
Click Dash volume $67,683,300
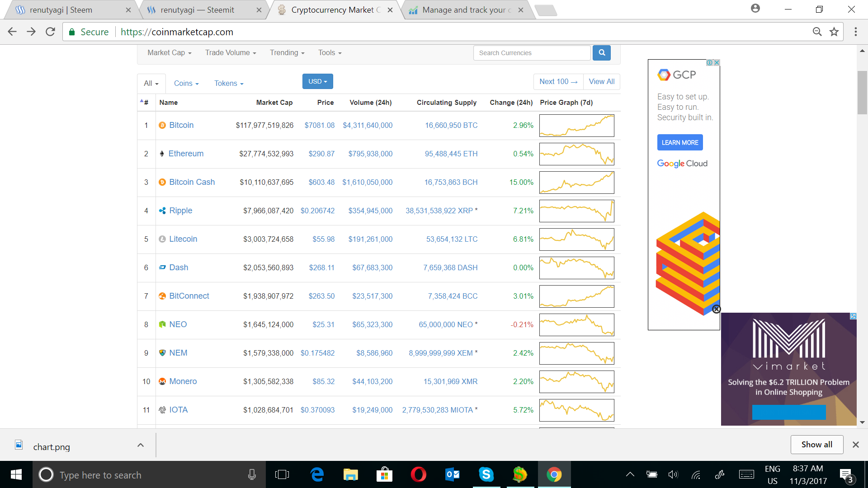tap(372, 267)
